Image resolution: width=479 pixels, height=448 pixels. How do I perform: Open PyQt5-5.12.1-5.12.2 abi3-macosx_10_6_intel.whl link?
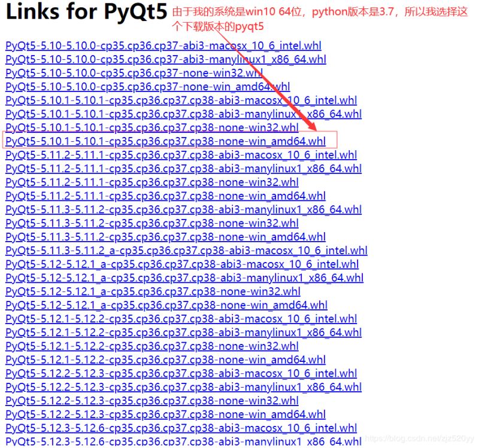click(x=181, y=319)
